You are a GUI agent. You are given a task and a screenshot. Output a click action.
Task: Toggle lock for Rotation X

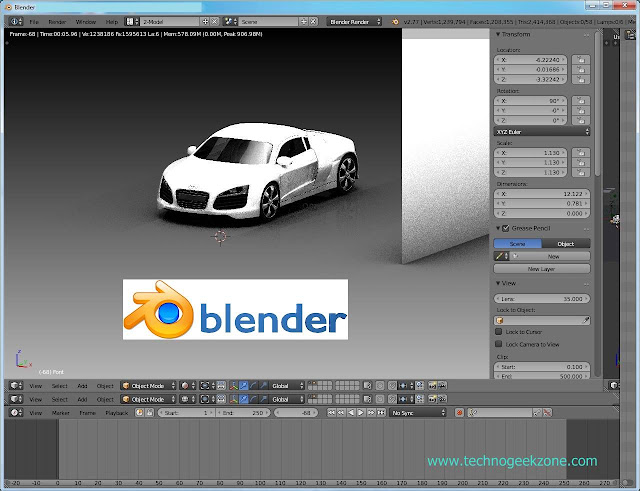pyautogui.click(x=581, y=100)
